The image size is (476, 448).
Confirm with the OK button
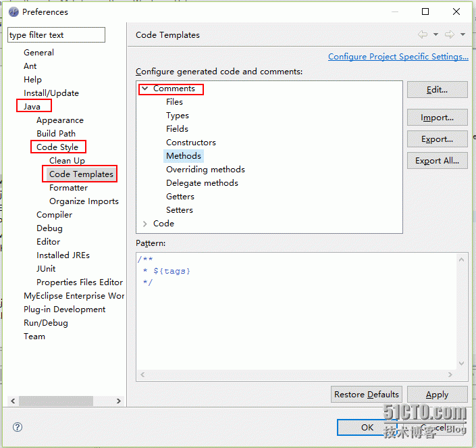[x=367, y=427]
